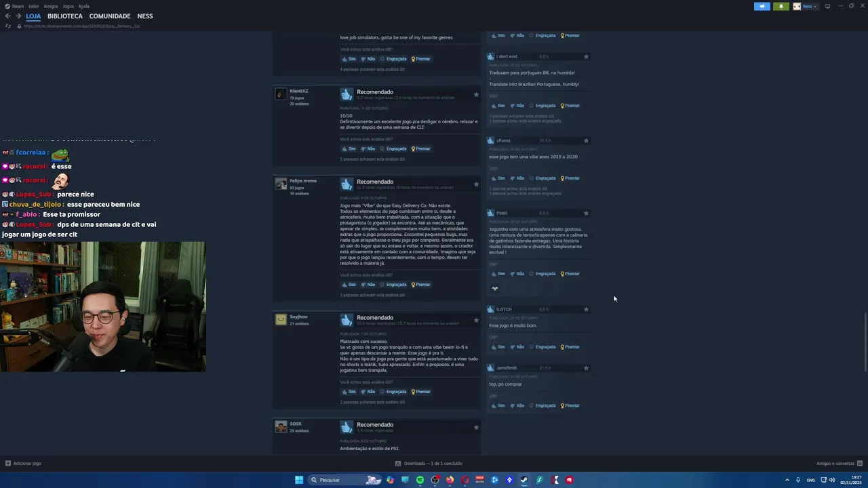Open Soyjhow's user name link
The width and height of the screenshot is (868, 488).
(298, 317)
